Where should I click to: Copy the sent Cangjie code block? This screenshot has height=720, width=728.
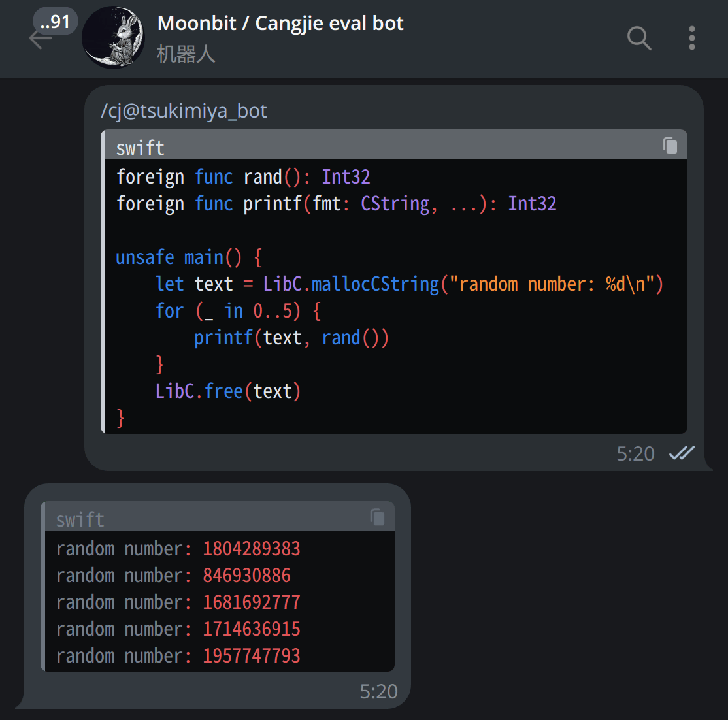[x=670, y=145]
